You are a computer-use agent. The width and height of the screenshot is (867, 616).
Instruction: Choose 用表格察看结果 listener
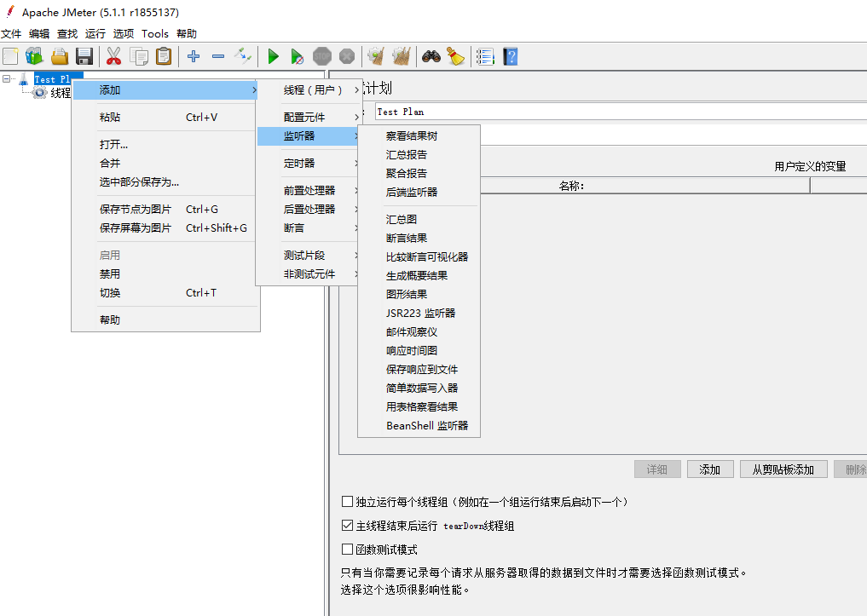pyautogui.click(x=419, y=406)
